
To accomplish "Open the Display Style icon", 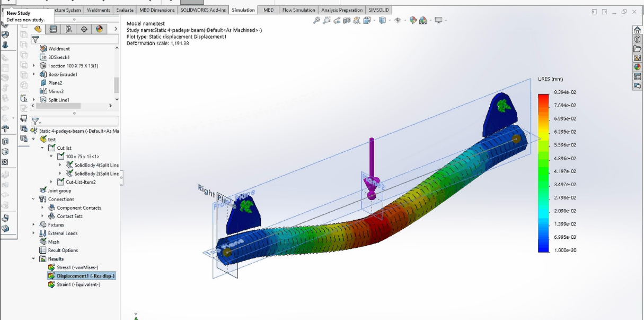I will point(382,20).
